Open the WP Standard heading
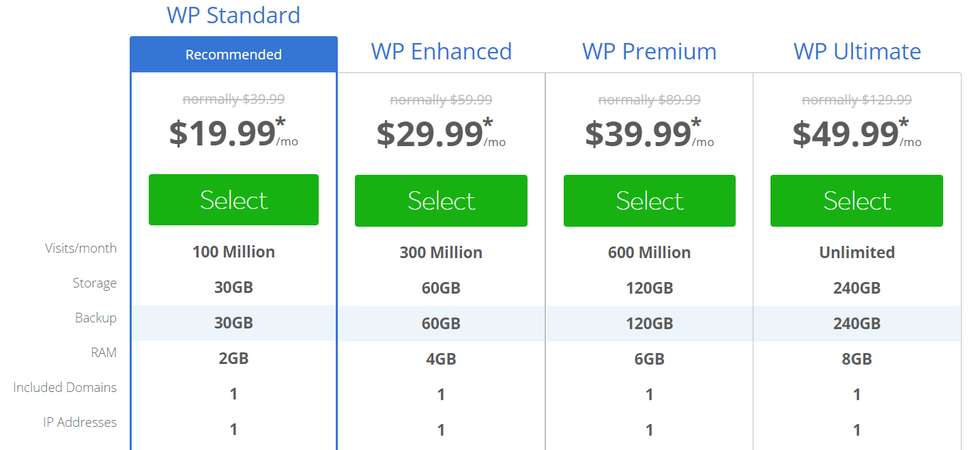This screenshot has height=450, width=980. [x=233, y=15]
